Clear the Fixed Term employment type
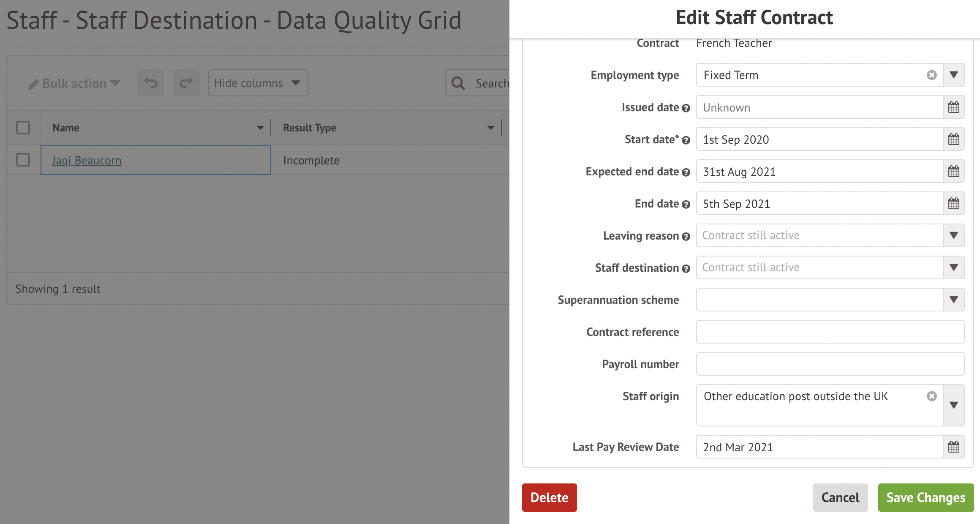The height and width of the screenshot is (524, 980). coord(931,75)
